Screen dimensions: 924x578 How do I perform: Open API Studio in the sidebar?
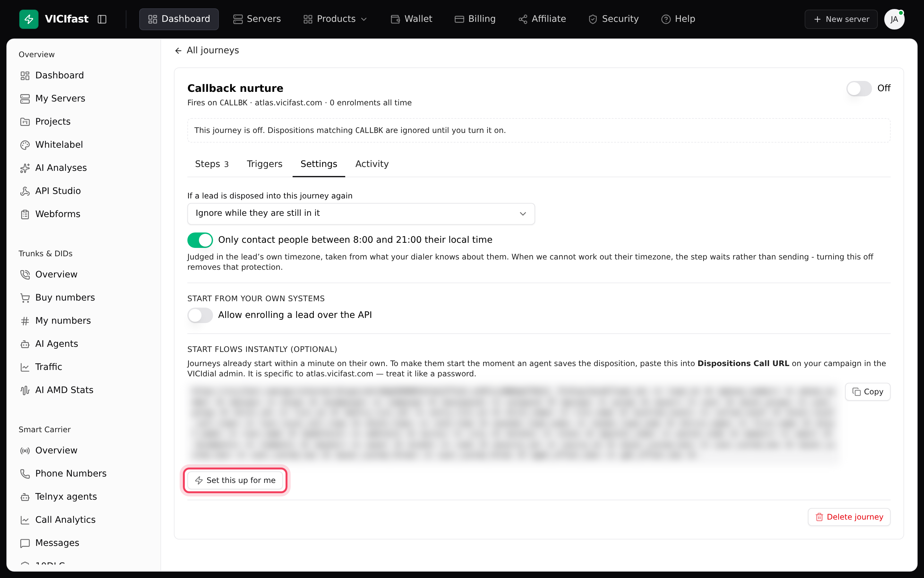click(50, 191)
